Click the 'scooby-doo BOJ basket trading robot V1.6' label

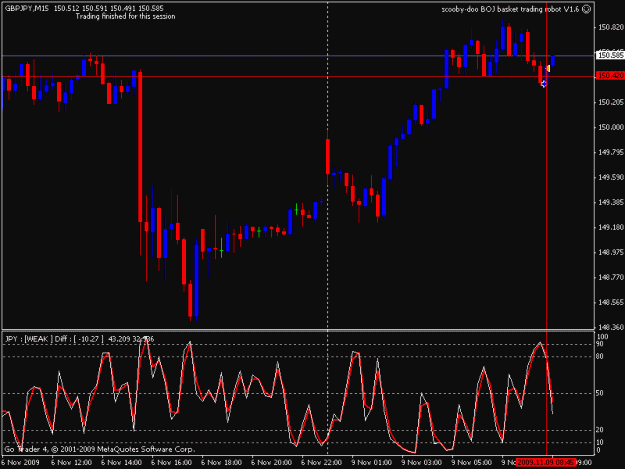coord(510,9)
